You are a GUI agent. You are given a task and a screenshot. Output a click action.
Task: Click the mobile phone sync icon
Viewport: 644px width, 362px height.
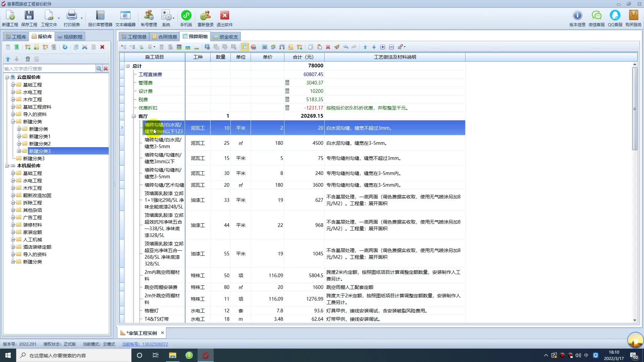pos(186,18)
